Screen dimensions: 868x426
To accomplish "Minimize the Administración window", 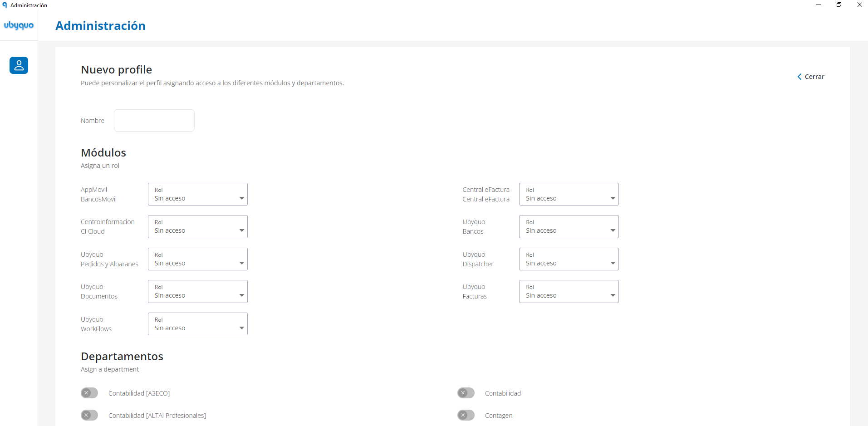I will pos(819,5).
